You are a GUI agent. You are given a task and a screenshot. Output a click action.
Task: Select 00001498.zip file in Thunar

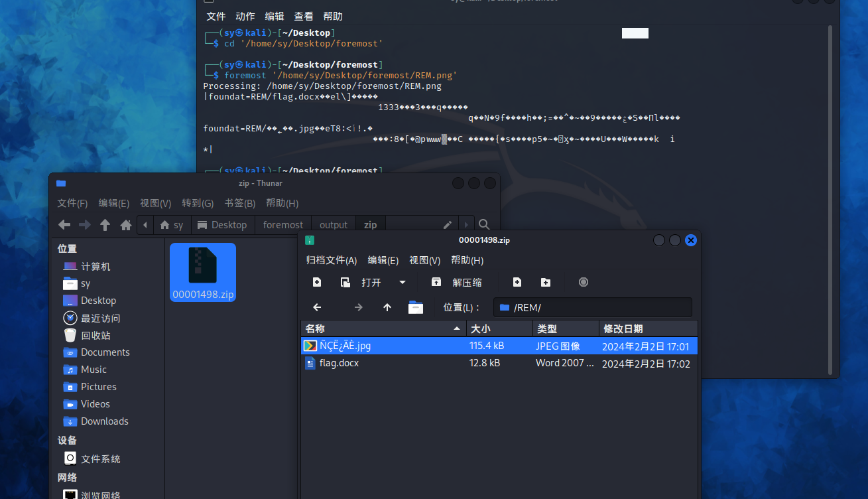203,272
